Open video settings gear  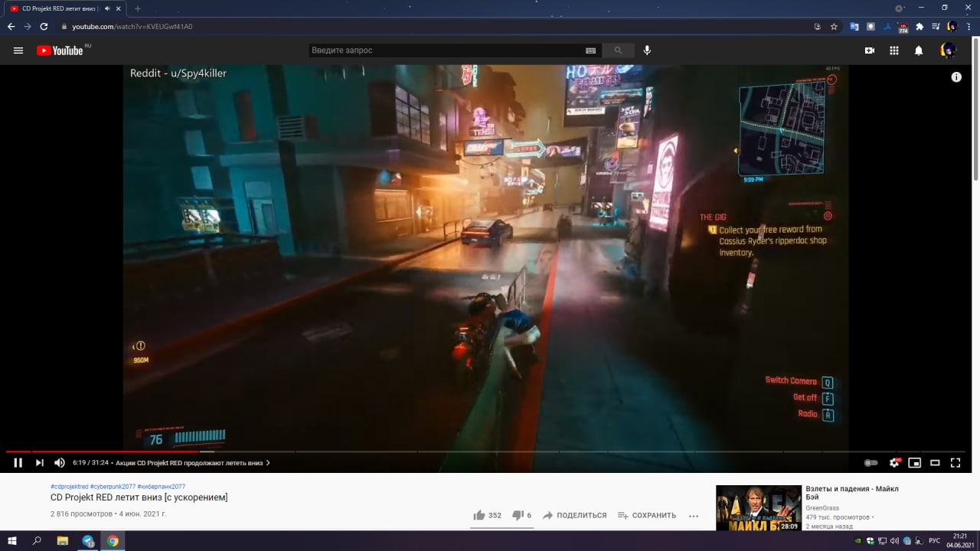click(894, 462)
